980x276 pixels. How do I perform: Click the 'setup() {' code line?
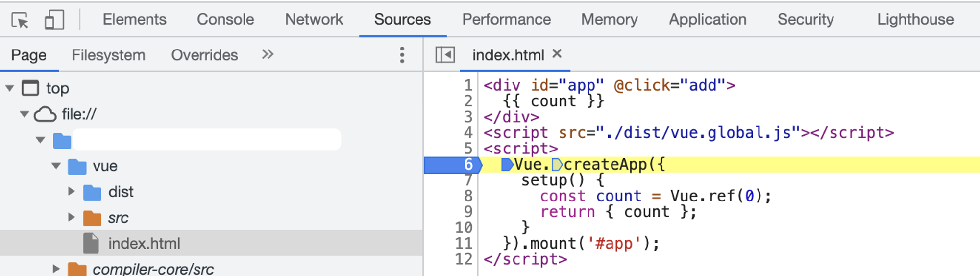(563, 180)
